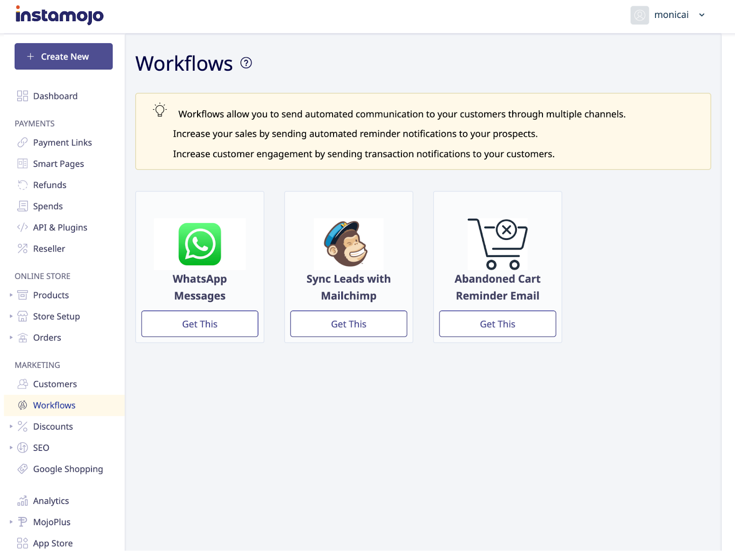Viewport: 735px width, 560px height.
Task: Click the Workflows help question mark icon
Action: tap(246, 63)
